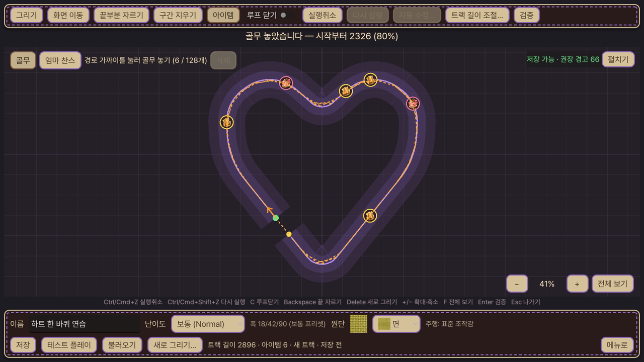This screenshot has width=644, height=362.
Task: Select the thimble on the lower-right heart path
Action: [x=370, y=216]
